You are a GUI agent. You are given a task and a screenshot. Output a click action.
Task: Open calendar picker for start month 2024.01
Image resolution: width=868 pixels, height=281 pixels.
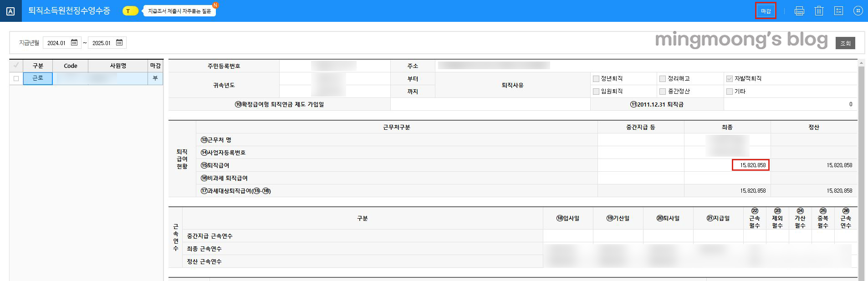pos(74,43)
